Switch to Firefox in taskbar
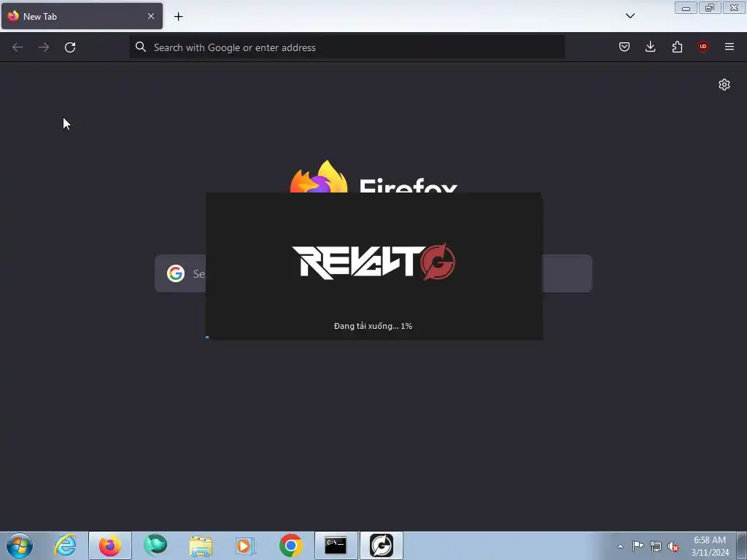Screen dimensions: 747x560 tap(110, 545)
